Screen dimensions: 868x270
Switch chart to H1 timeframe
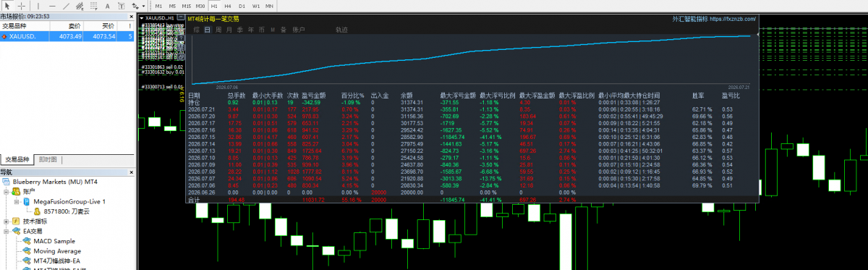tap(214, 6)
